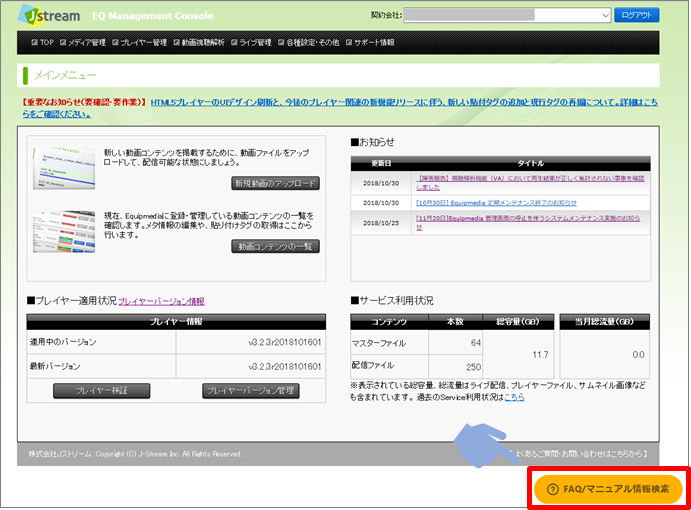Viewport: 691px width, 510px height.
Task: Go to the ライブ管理 menu
Action: pos(255,43)
